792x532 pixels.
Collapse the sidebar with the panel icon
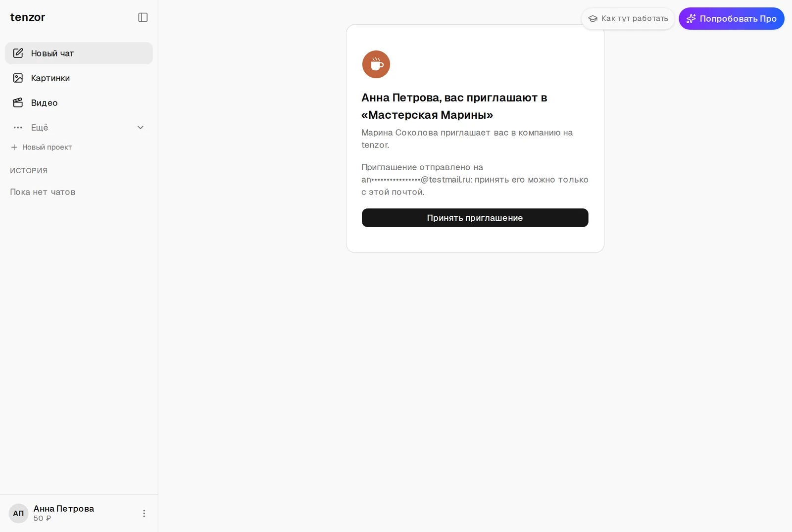coord(143,17)
